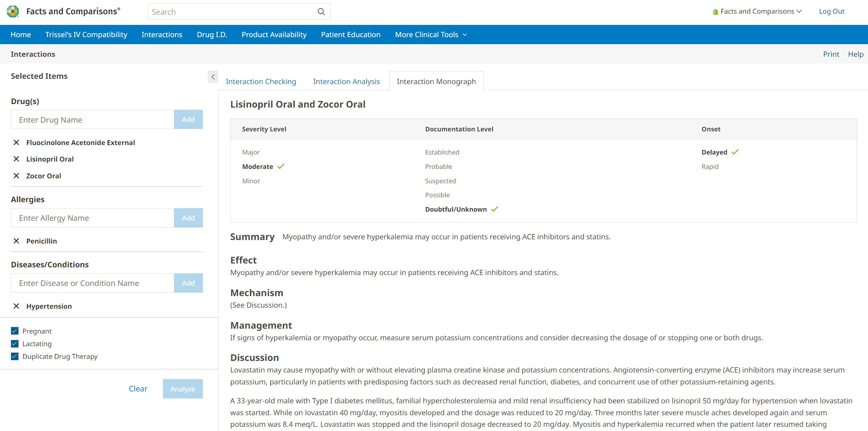The width and height of the screenshot is (868, 431).
Task: Click the search magnifier icon
Action: tap(321, 12)
